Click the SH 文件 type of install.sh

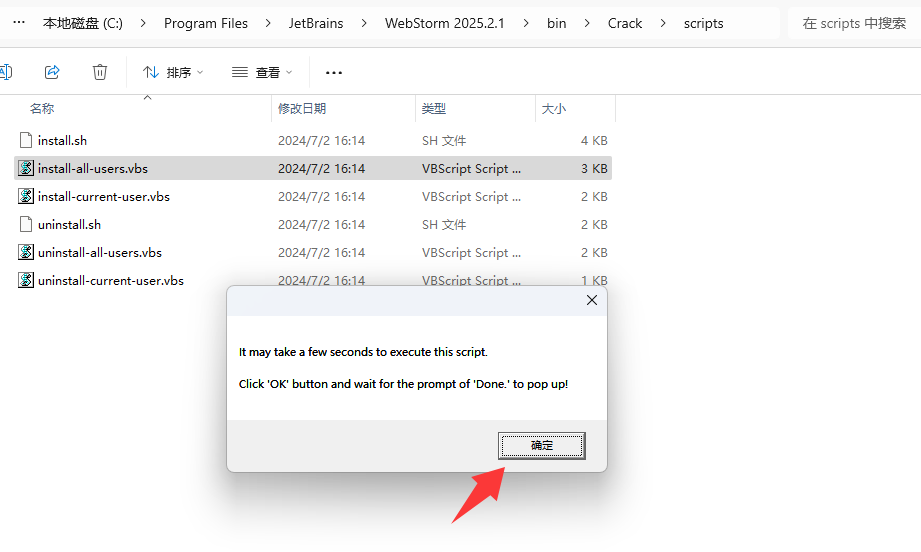444,140
